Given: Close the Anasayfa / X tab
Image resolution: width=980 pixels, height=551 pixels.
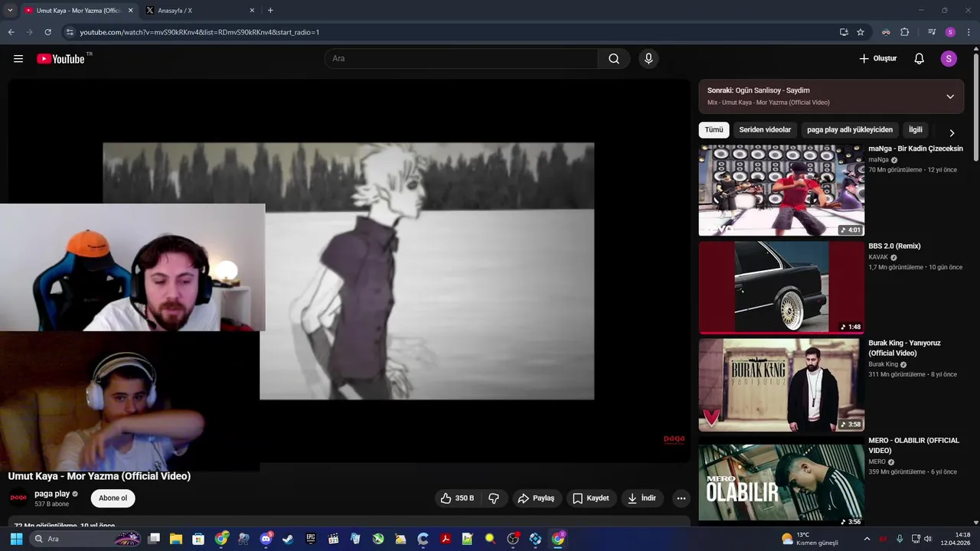Looking at the screenshot, I should 252,11.
